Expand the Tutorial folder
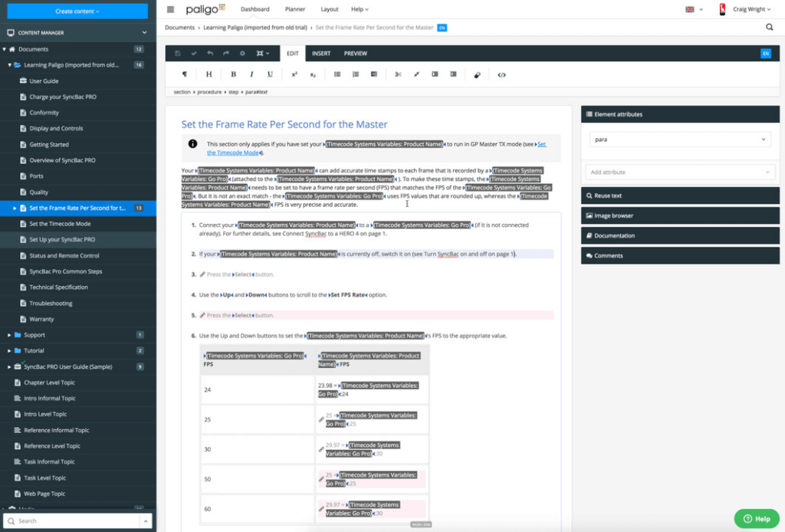Viewport: 785px width, 532px height. pyautogui.click(x=9, y=351)
